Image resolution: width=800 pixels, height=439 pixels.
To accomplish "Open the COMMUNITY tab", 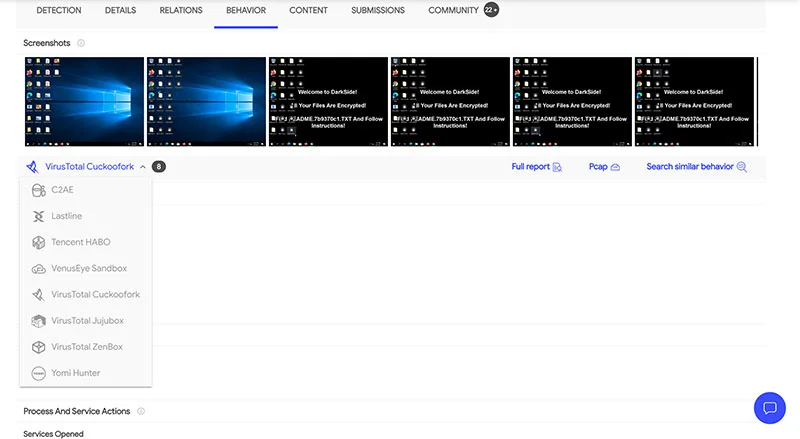I will click(453, 10).
